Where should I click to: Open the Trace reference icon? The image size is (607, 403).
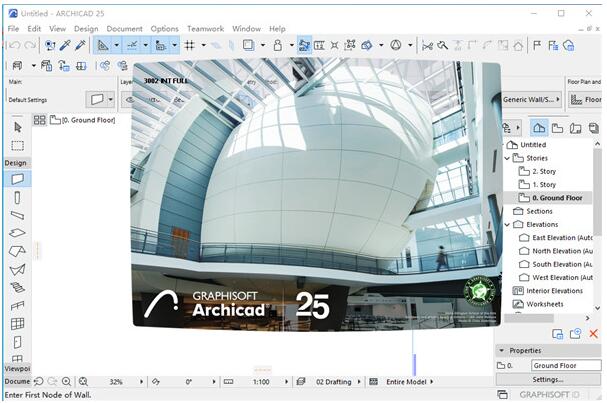coord(249,45)
